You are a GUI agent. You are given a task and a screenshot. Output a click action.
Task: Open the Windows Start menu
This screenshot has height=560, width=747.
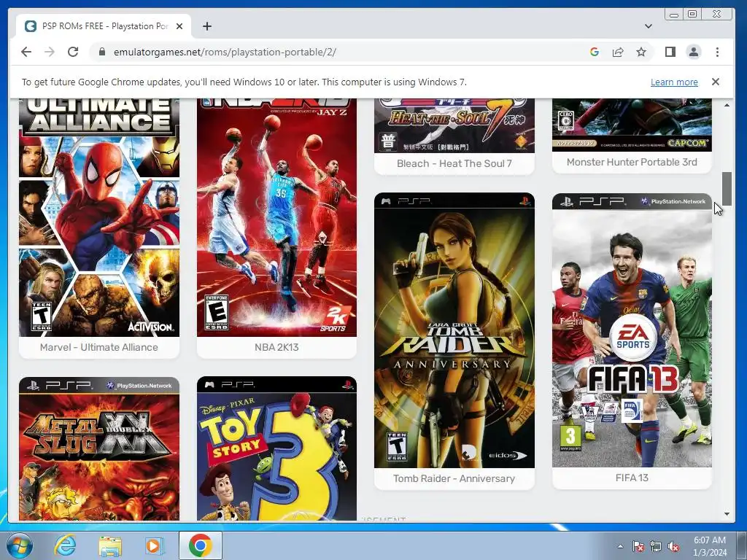19,545
